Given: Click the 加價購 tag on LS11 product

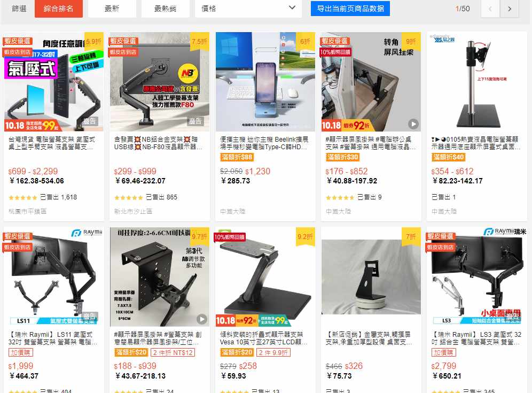Looking at the screenshot, I should click(21, 352).
